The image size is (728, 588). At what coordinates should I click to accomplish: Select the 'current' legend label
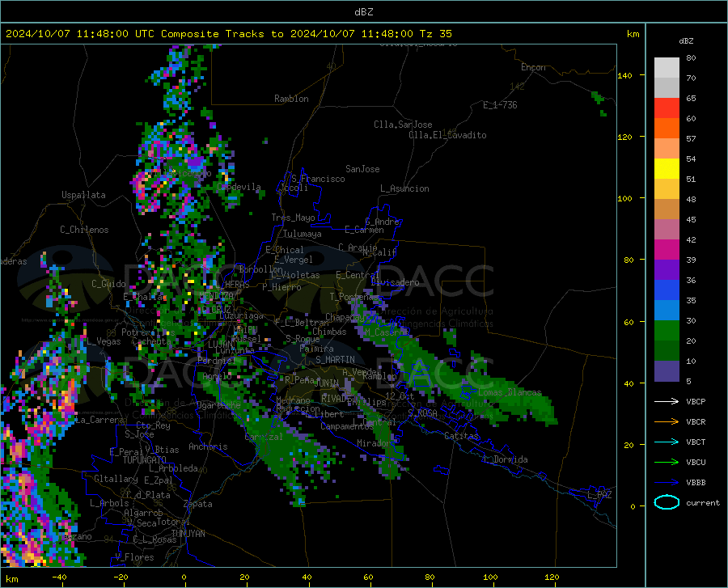tap(703, 502)
